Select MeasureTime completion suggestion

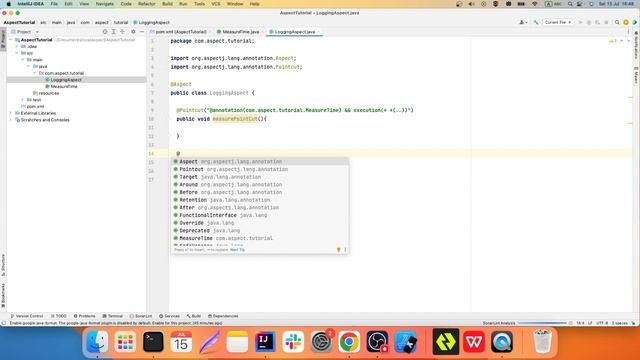(260, 238)
